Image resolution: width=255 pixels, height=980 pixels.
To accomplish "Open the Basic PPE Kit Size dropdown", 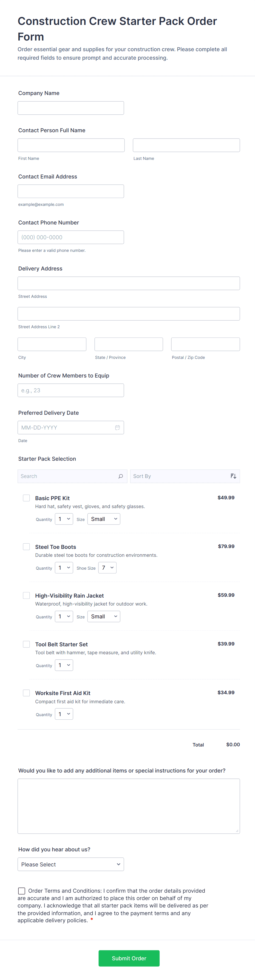I will [104, 519].
